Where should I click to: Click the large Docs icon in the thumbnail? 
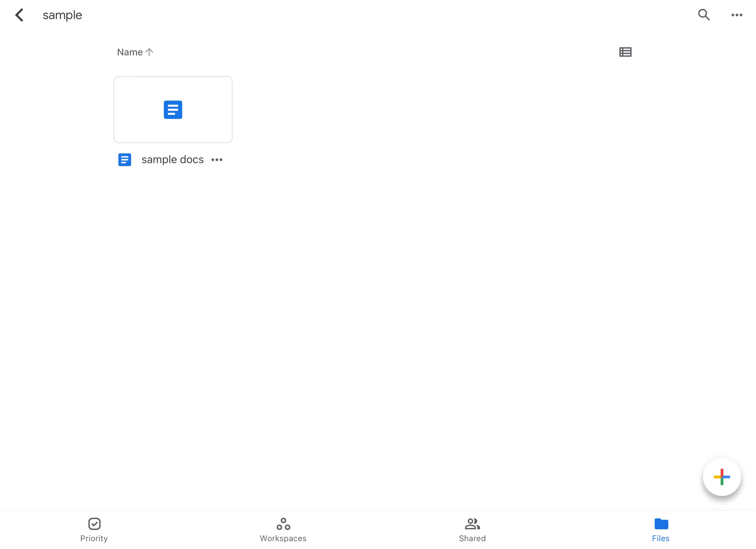[x=173, y=109]
